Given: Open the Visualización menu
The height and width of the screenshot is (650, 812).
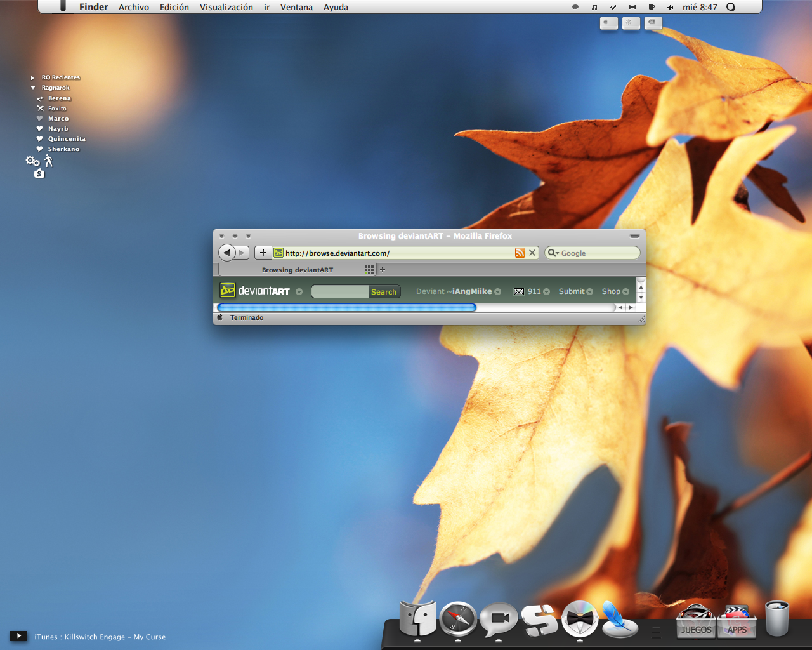Looking at the screenshot, I should (x=226, y=7).
